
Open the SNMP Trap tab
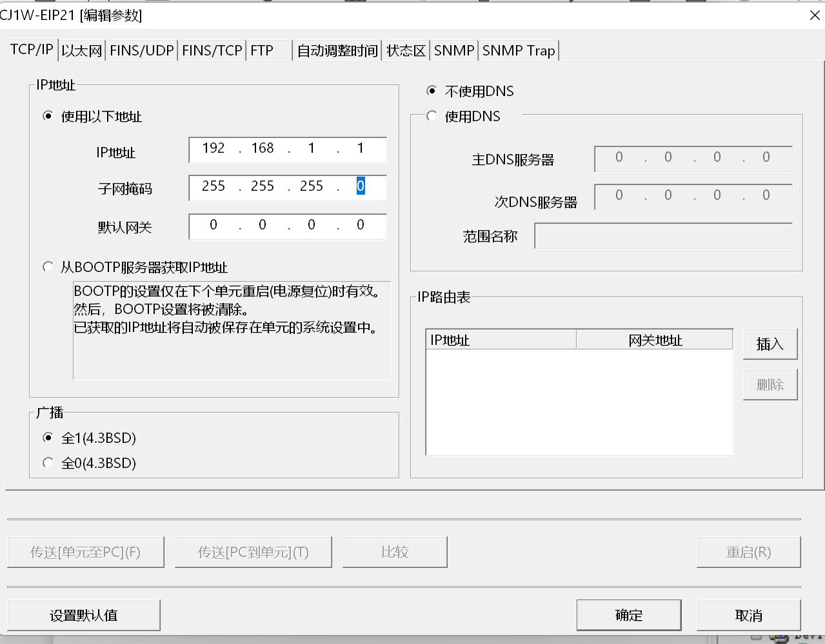click(519, 51)
